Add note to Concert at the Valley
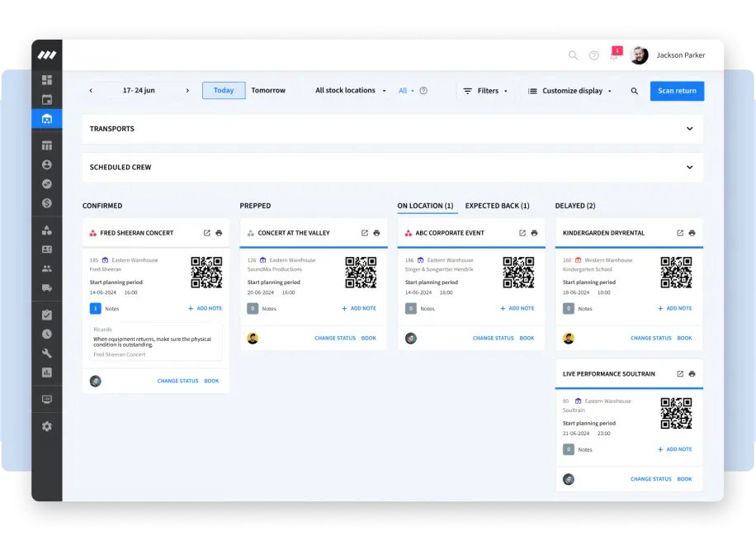 click(359, 308)
